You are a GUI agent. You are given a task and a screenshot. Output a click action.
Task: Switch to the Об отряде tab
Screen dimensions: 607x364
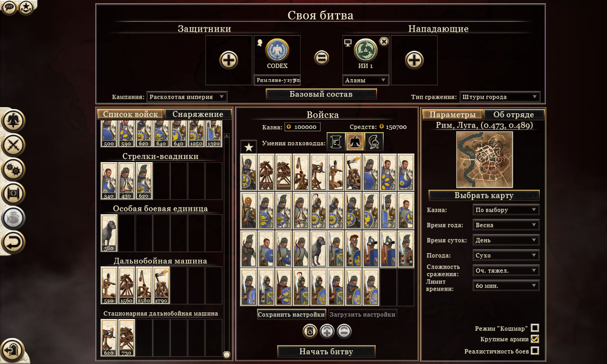pyautogui.click(x=514, y=115)
